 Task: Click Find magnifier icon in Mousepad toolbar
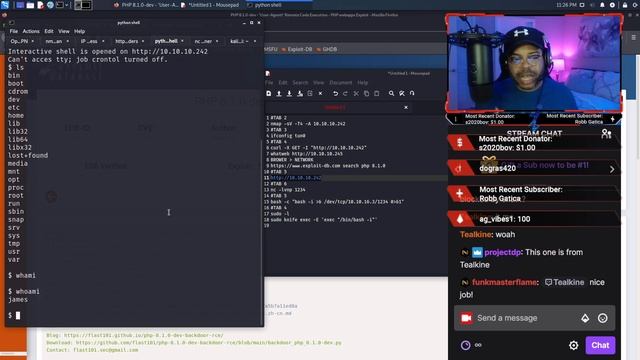[391, 93]
